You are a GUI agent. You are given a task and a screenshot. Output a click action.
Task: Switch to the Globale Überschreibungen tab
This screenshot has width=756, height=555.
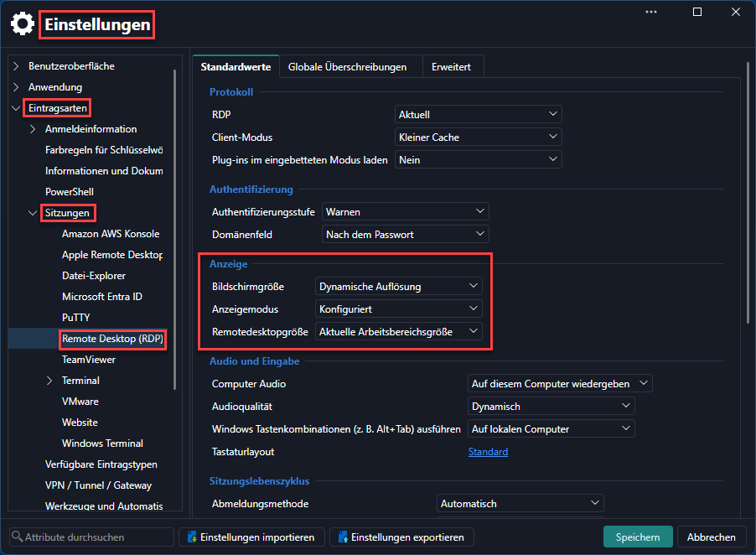(x=347, y=66)
